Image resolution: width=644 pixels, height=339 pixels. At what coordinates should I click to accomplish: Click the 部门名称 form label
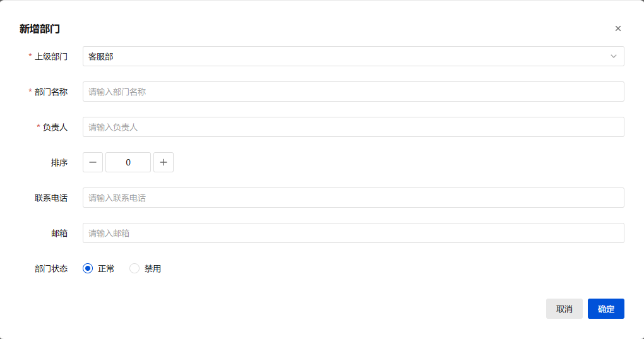(x=51, y=92)
